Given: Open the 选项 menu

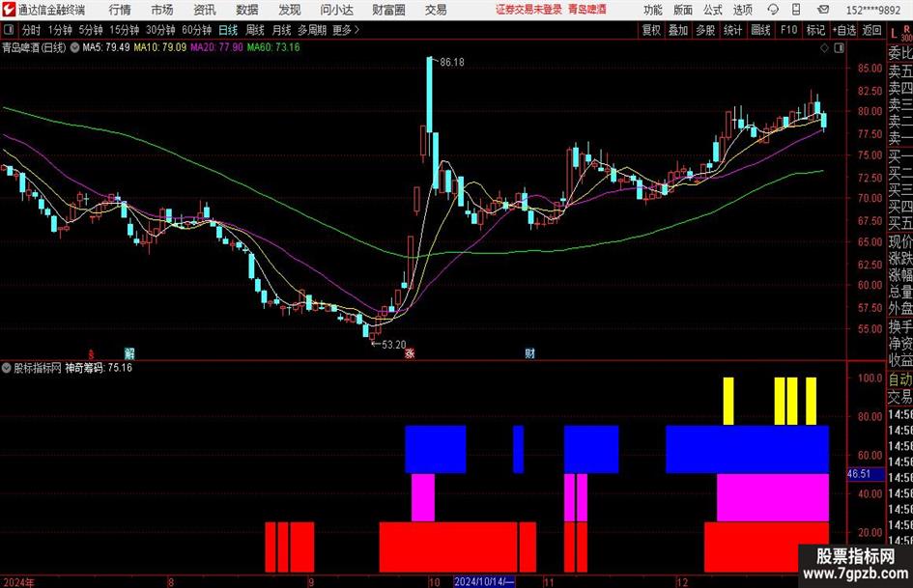Looking at the screenshot, I should [742, 10].
